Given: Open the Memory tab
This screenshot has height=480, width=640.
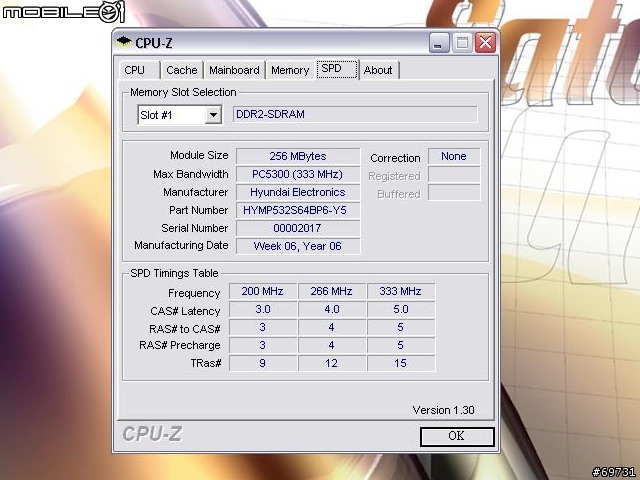Looking at the screenshot, I should [x=290, y=70].
